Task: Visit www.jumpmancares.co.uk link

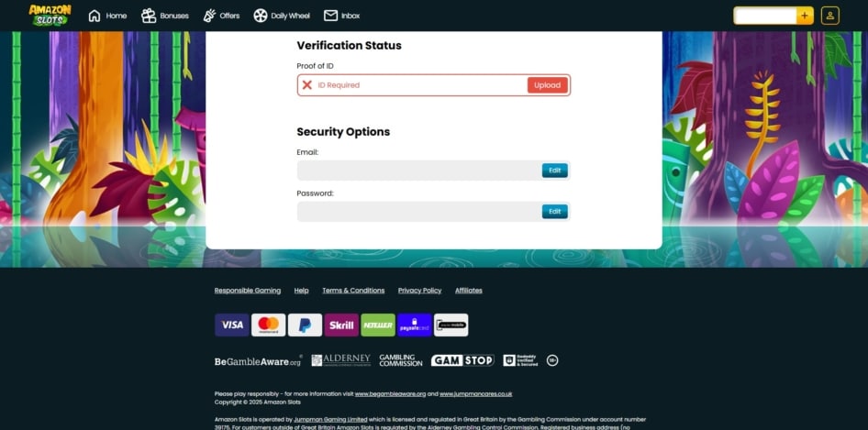Action: pos(476,394)
